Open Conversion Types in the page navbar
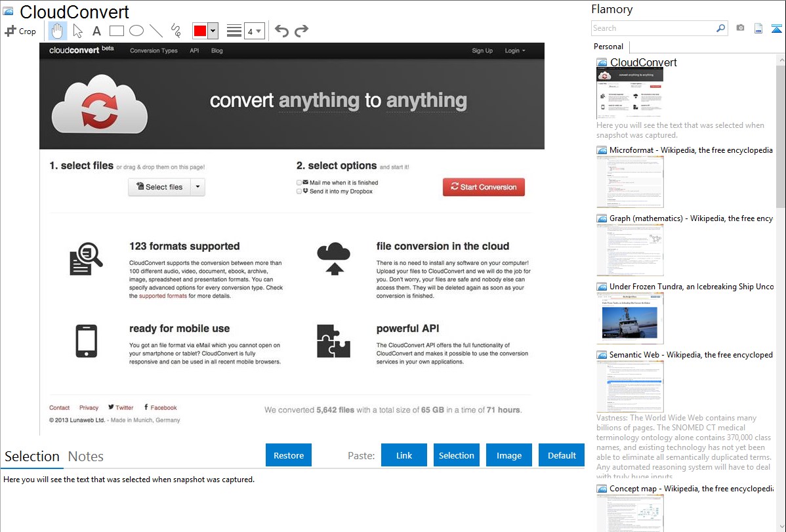Image resolution: width=786 pixels, height=532 pixels. pos(154,51)
